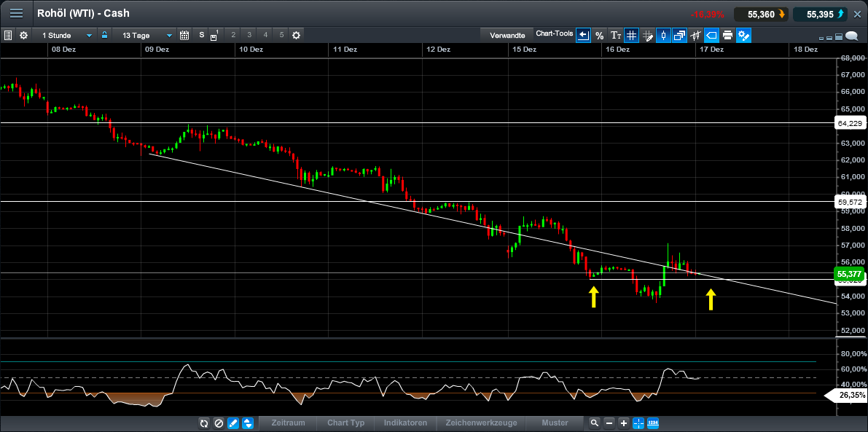
Task: Open the Zeichenwerkzeuge menu
Action: tap(480, 423)
